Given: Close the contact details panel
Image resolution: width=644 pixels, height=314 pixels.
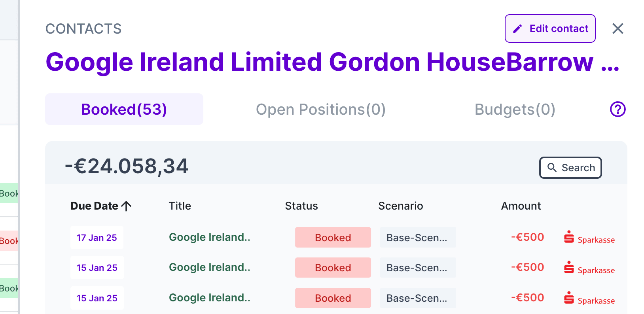Looking at the screenshot, I should tap(617, 28).
